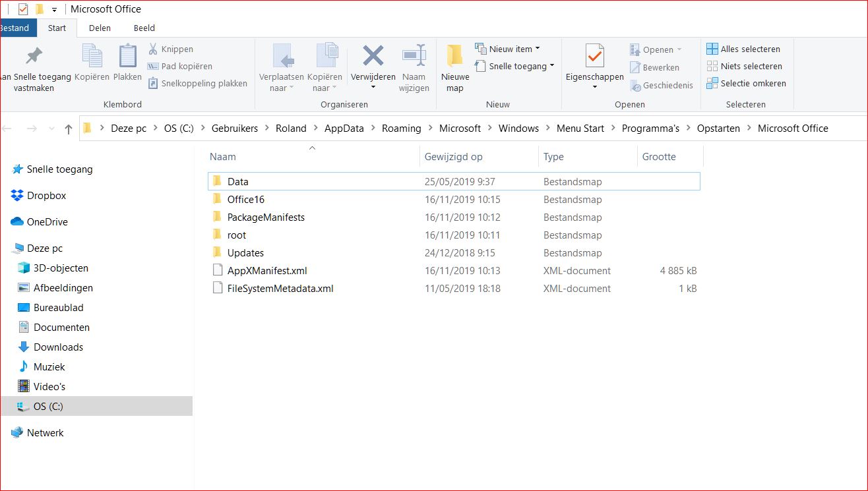Select Downloads in the navigation pane
Viewport: 868px width, 491px height.
(58, 347)
